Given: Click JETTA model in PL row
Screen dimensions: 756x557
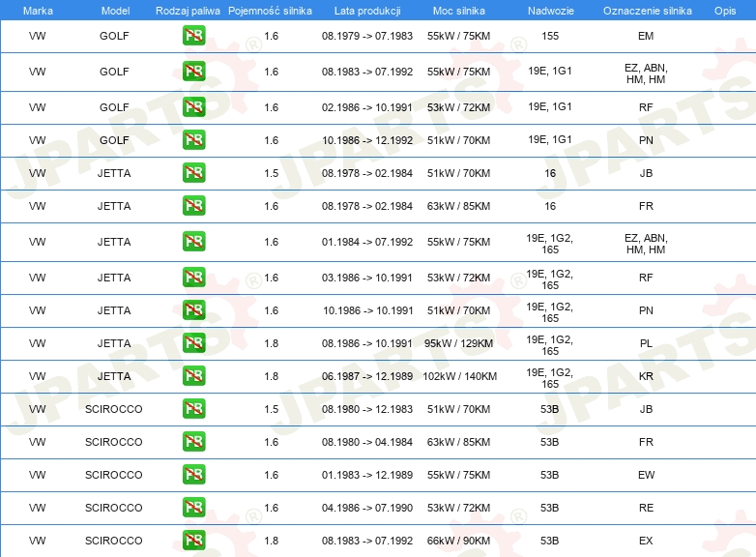Looking at the screenshot, I should (x=114, y=343).
